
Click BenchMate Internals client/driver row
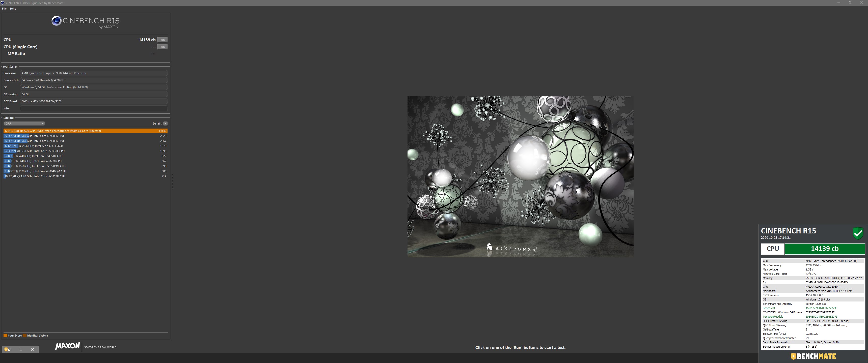point(813,343)
